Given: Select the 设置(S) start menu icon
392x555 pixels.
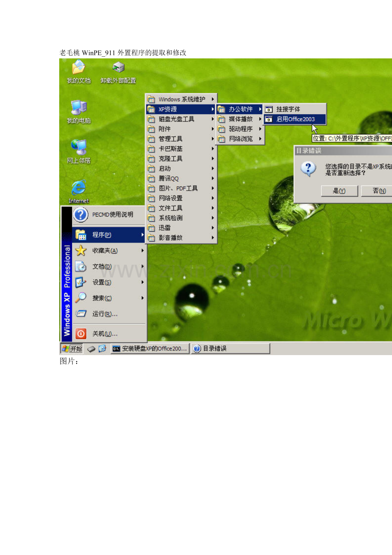Looking at the screenshot, I should tap(81, 282).
